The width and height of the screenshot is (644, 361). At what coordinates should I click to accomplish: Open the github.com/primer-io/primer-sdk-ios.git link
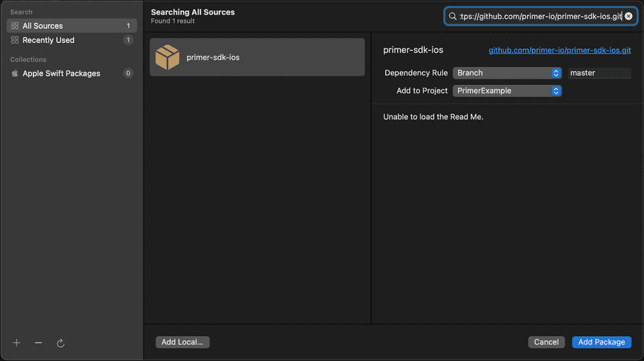tap(559, 50)
